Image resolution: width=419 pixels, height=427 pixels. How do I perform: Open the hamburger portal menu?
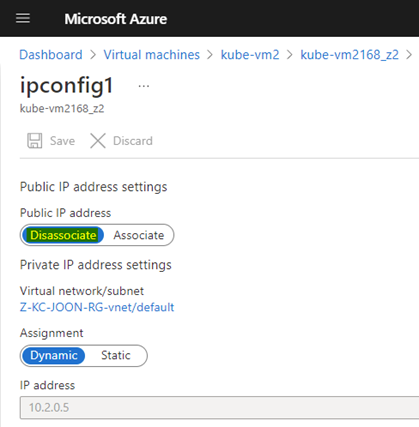[23, 18]
